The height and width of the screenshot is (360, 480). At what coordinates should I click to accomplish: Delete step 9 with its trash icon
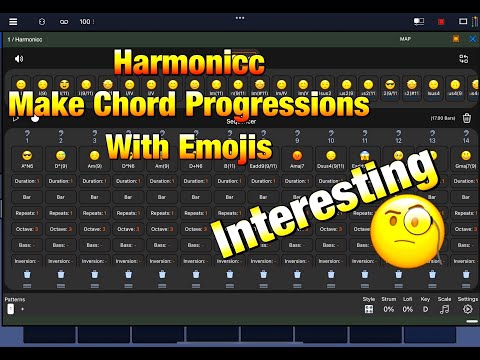pos(297,274)
